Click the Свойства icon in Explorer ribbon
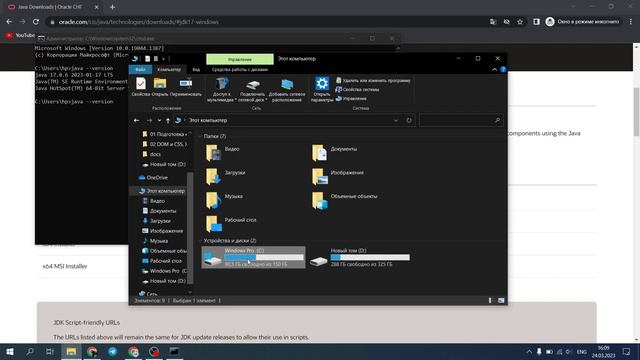The width and height of the screenshot is (640, 360). (x=141, y=87)
